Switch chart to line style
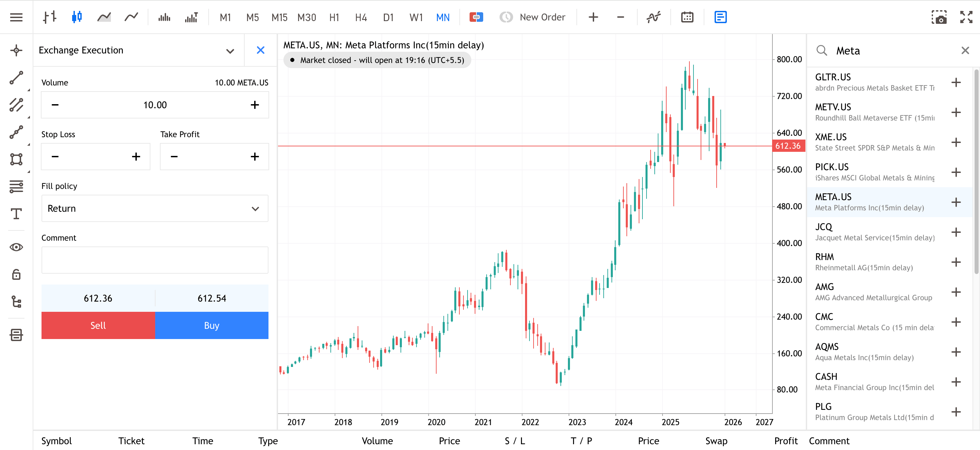 [131, 17]
